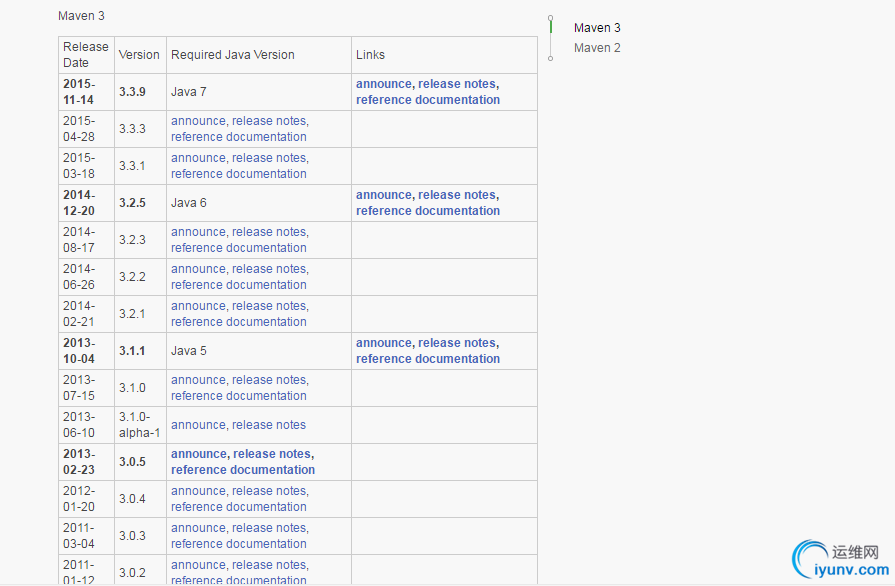Image resolution: width=895 pixels, height=586 pixels.
Task: Open the 3.2.3 reference documentation
Action: point(239,248)
